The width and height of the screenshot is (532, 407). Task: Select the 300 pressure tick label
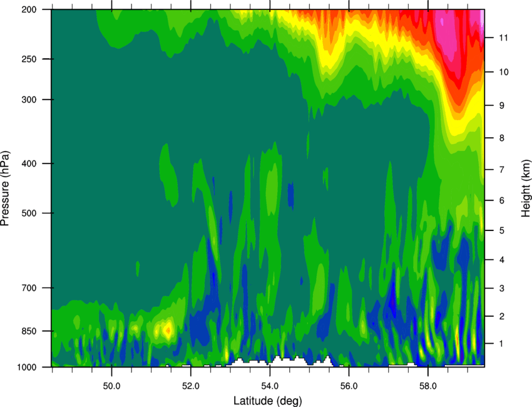point(29,100)
